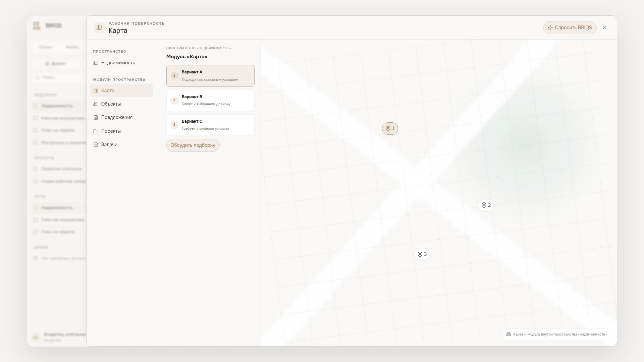
Task: Click map pin number 2
Action: [x=486, y=205]
